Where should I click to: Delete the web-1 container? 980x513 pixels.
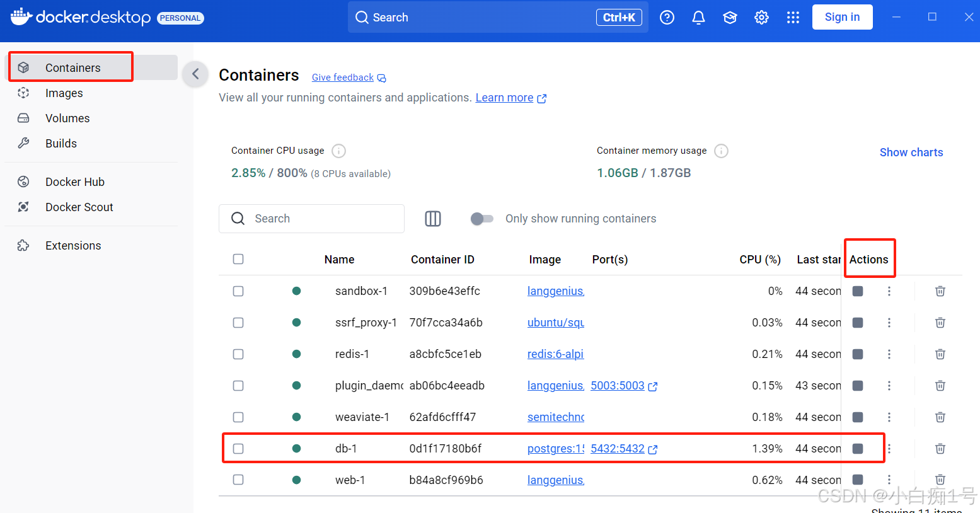pos(940,480)
